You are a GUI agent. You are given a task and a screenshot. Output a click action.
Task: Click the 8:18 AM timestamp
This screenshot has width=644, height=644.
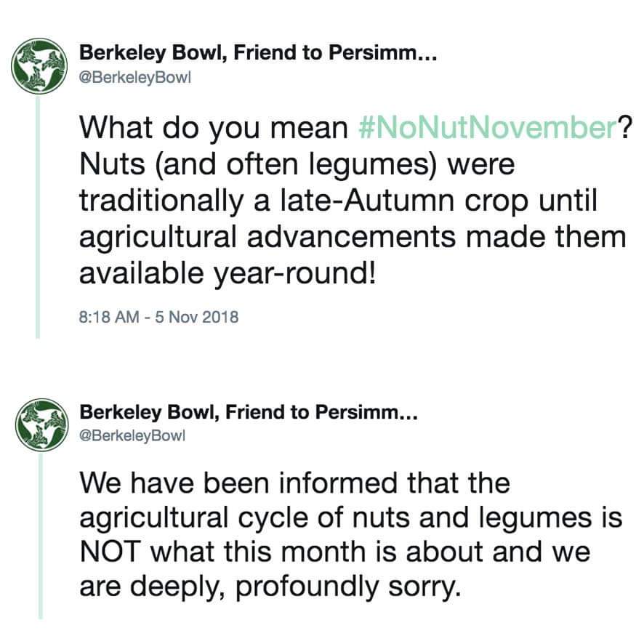[x=109, y=317]
